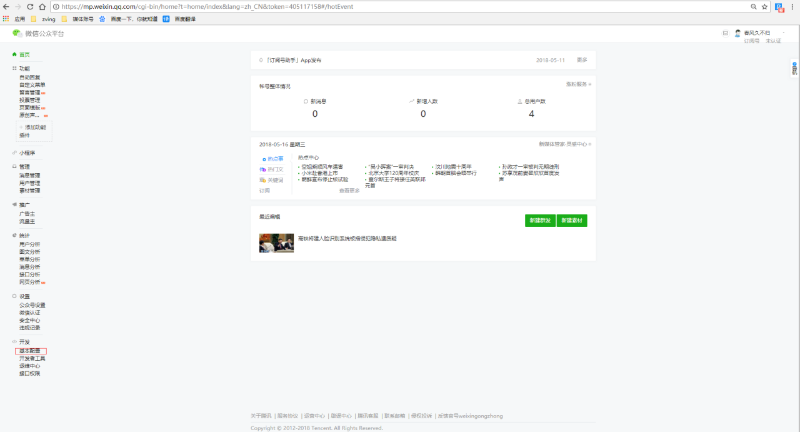The height and width of the screenshot is (432, 800).
Task: Open the 百度翻译 bookmark
Action: (179, 19)
